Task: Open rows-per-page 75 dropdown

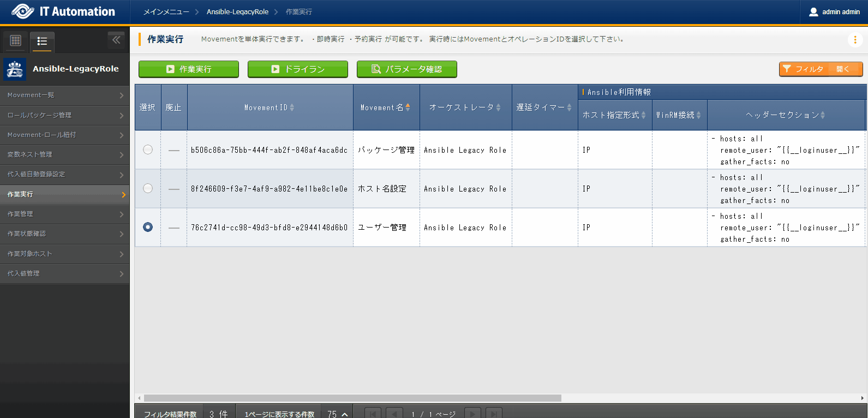Action: click(x=337, y=414)
